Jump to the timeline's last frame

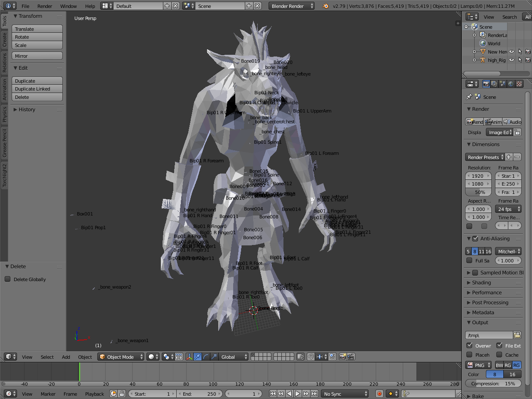click(x=315, y=394)
